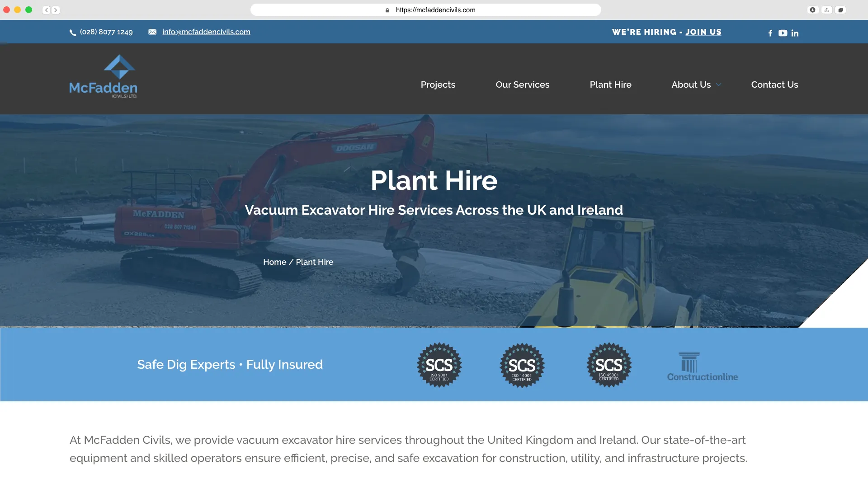
Task: Click the phone handset icon
Action: (x=73, y=33)
